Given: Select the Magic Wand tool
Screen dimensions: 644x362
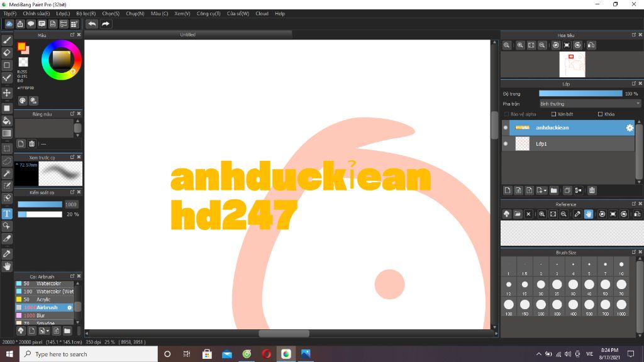Looking at the screenshot, I should pos(7,173).
